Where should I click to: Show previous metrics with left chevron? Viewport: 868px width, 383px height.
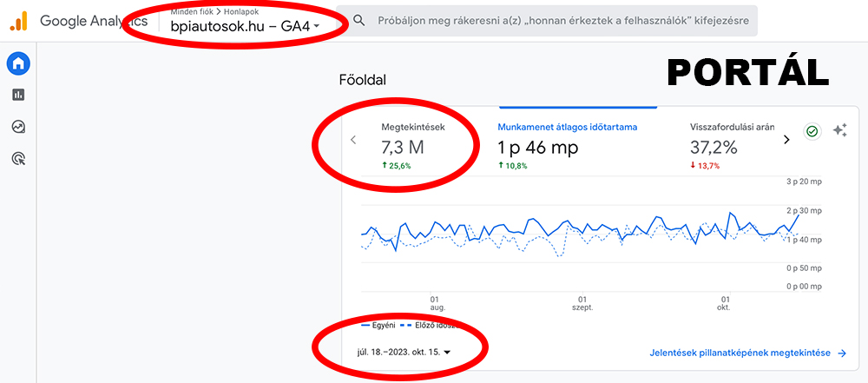coord(354,140)
